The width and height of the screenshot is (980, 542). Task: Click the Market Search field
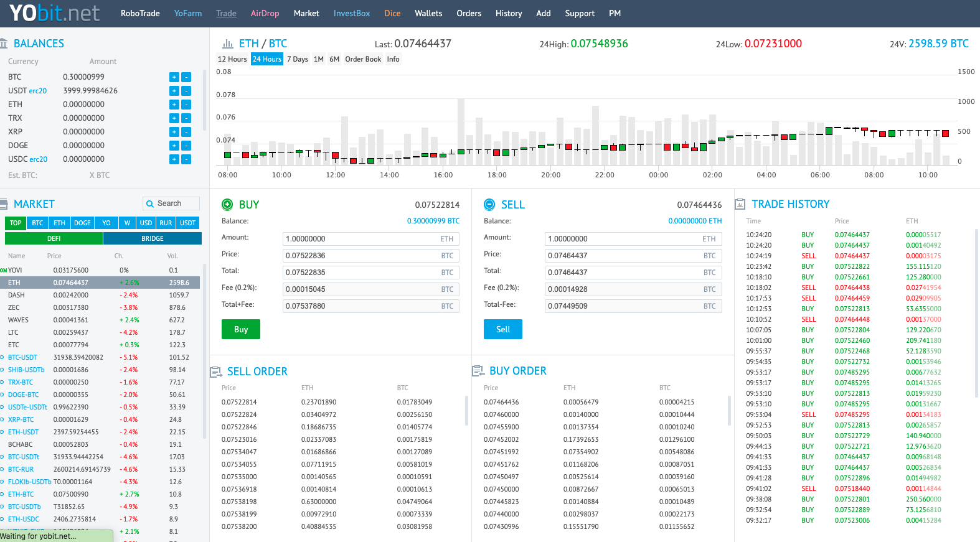click(171, 203)
